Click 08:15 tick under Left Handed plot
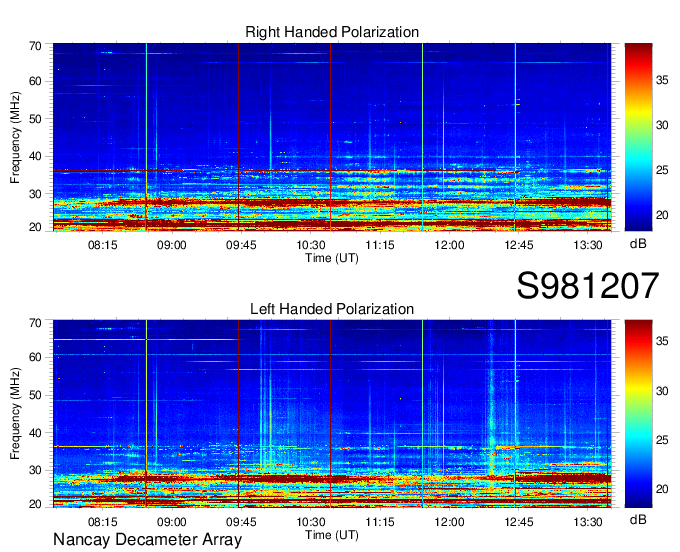The height and width of the screenshot is (552, 680). pyautogui.click(x=103, y=522)
